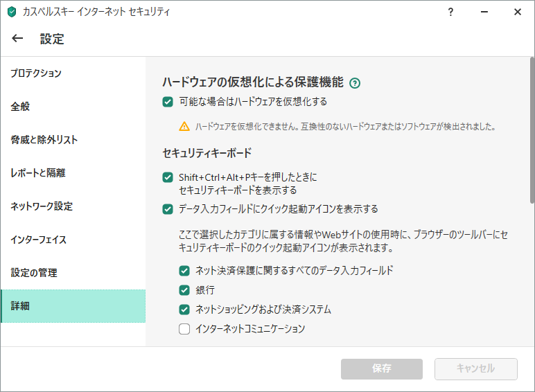Open the プロテクション settings section
The width and height of the screenshot is (535, 392).
tap(36, 73)
